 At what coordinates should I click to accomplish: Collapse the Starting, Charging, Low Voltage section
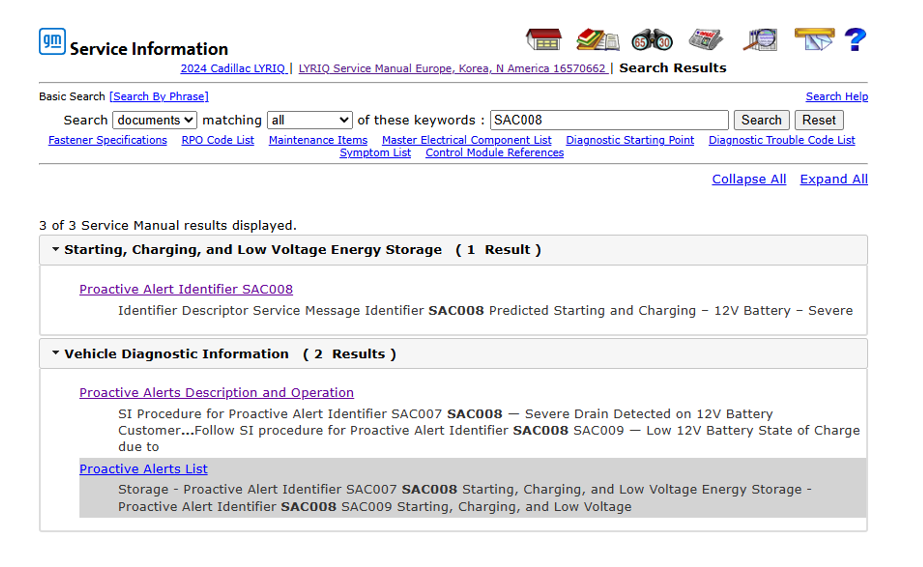coord(56,250)
